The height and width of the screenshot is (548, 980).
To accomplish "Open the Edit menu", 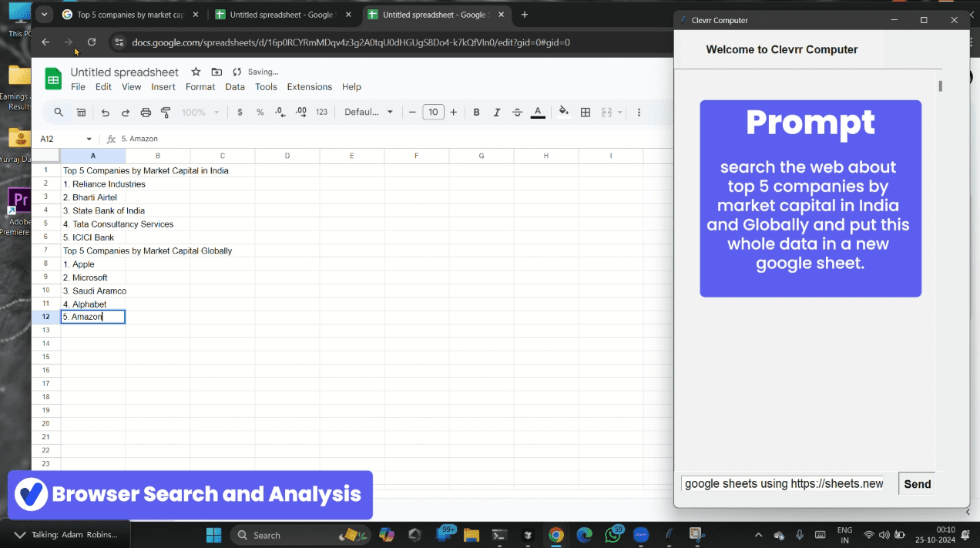I will [103, 87].
